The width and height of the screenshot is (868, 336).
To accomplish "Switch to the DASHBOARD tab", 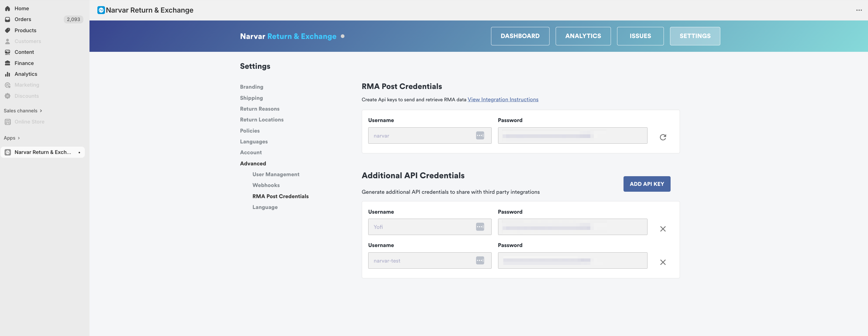I will 520,36.
